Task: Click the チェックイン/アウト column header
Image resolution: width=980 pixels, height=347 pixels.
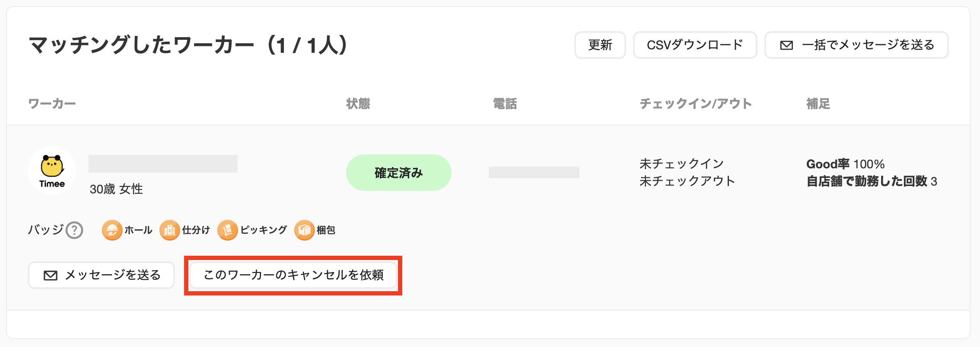Action: tap(696, 104)
